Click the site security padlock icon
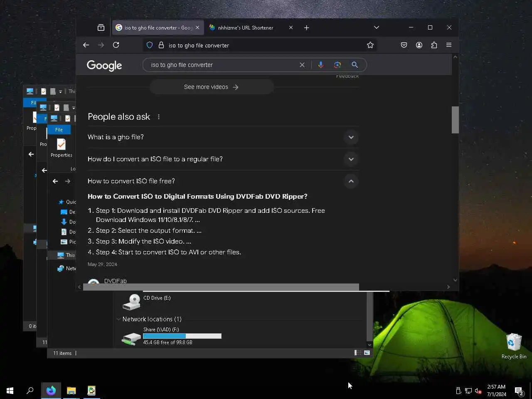This screenshot has height=399, width=532. [161, 45]
